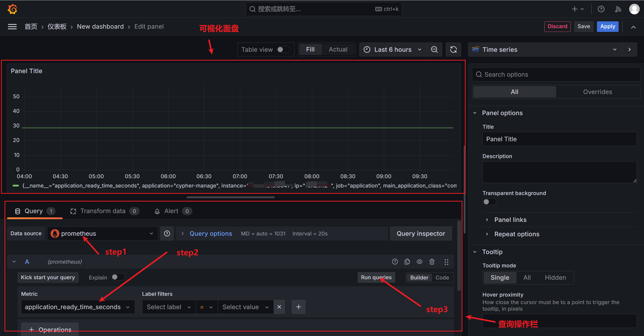The height and width of the screenshot is (336, 644).
Task: Open the prometheus data source dropdown
Action: pyautogui.click(x=103, y=233)
